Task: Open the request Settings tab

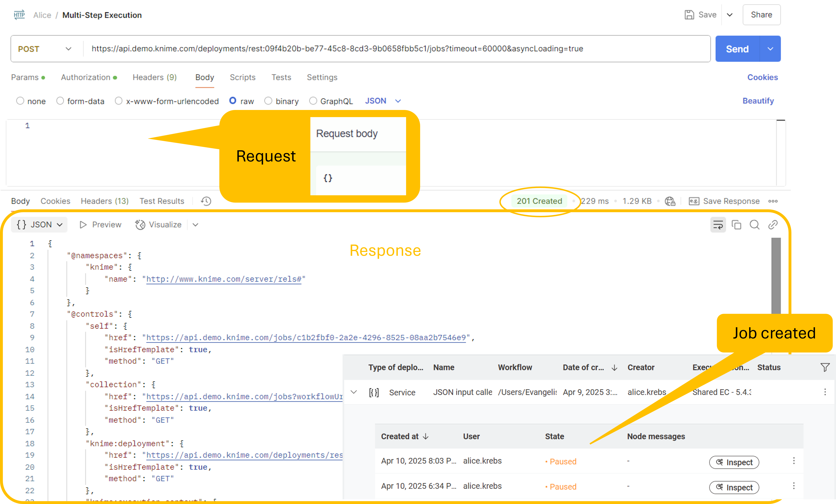Action: pyautogui.click(x=322, y=77)
